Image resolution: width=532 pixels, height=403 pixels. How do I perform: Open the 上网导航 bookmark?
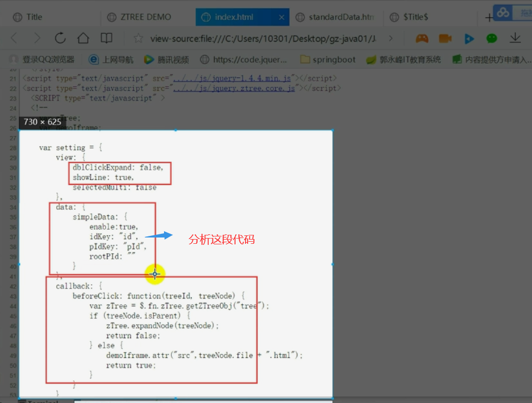click(x=111, y=60)
